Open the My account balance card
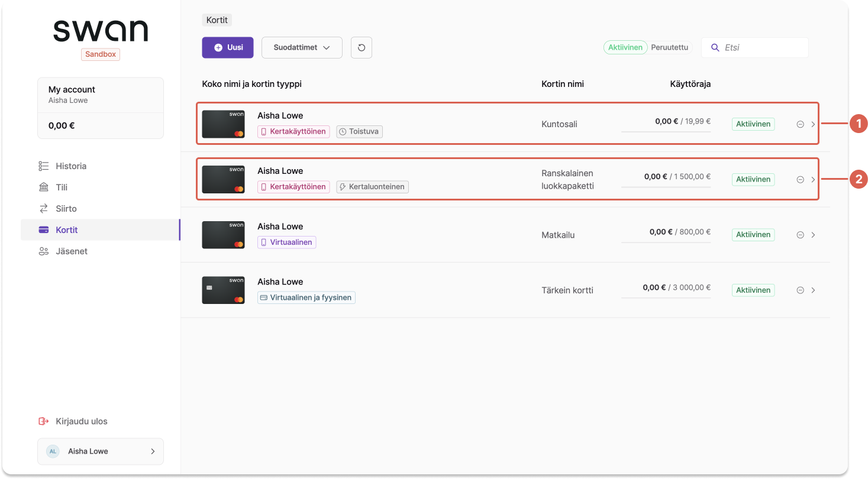868x479 pixels. (101, 108)
